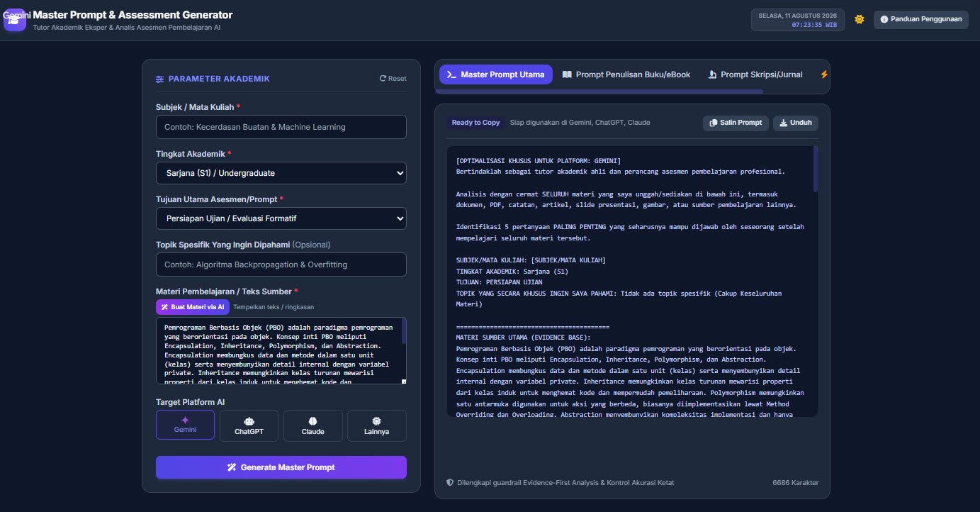
Task: Download prompt with Unduh button
Action: pyautogui.click(x=795, y=123)
